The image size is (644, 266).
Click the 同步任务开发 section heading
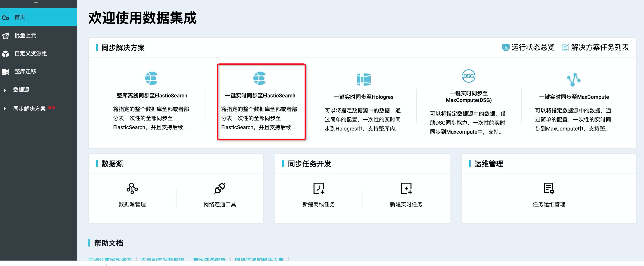[x=309, y=164]
